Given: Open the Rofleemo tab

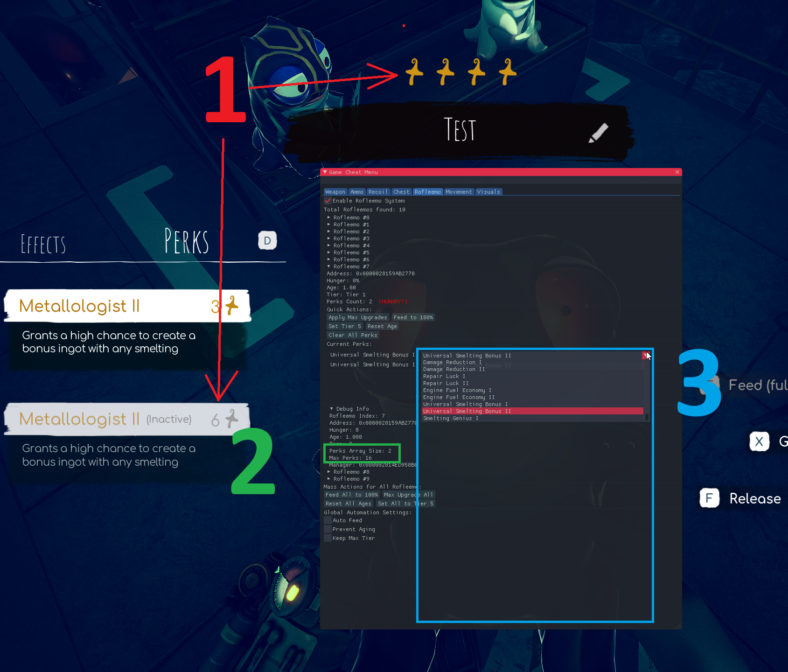Looking at the screenshot, I should click(x=428, y=192).
